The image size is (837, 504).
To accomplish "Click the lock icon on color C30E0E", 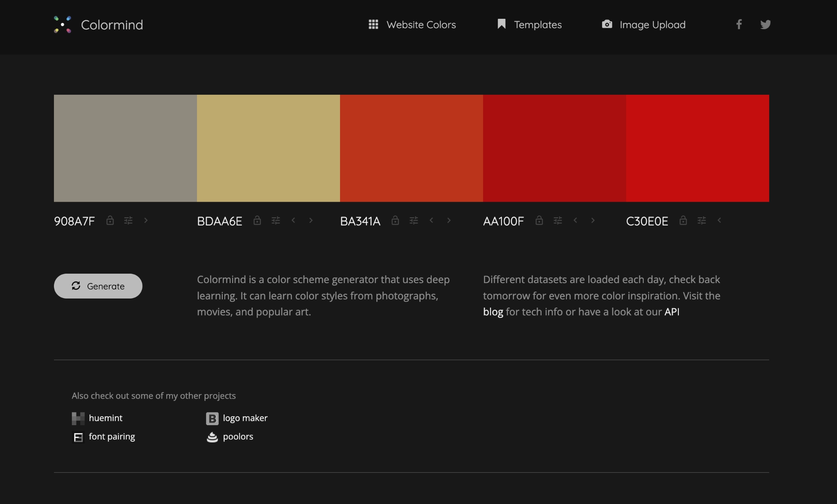I will point(682,220).
